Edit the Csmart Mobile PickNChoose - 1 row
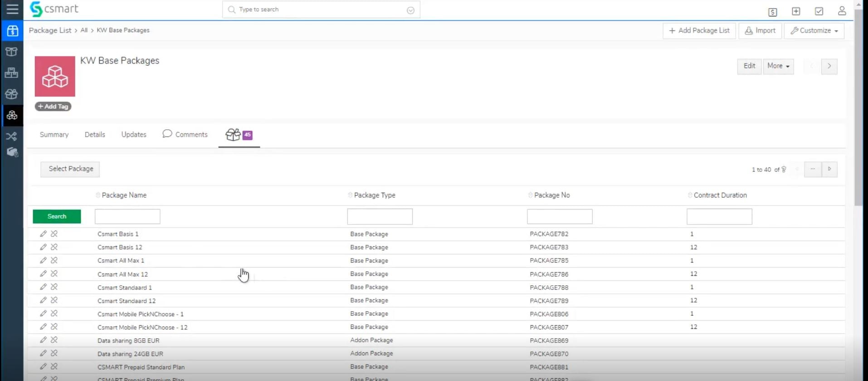 [43, 313]
